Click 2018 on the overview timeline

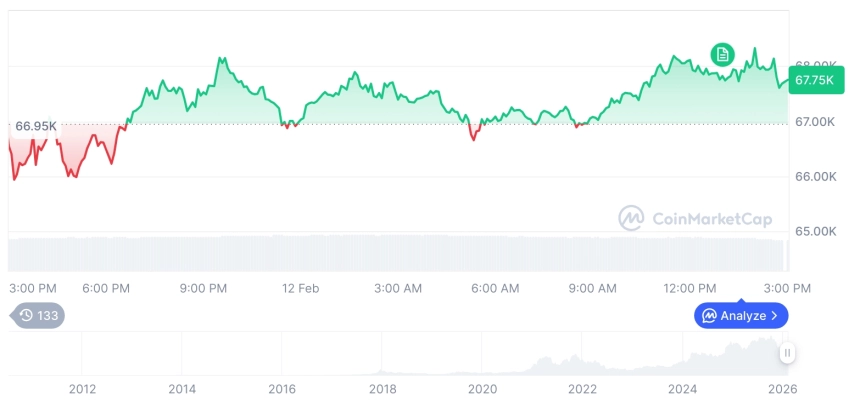coord(382,388)
